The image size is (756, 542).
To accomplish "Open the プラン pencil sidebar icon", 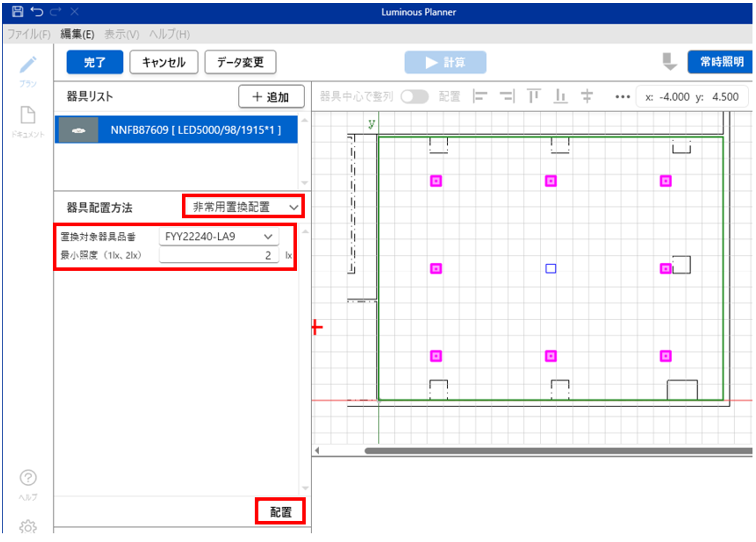I will click(28, 66).
